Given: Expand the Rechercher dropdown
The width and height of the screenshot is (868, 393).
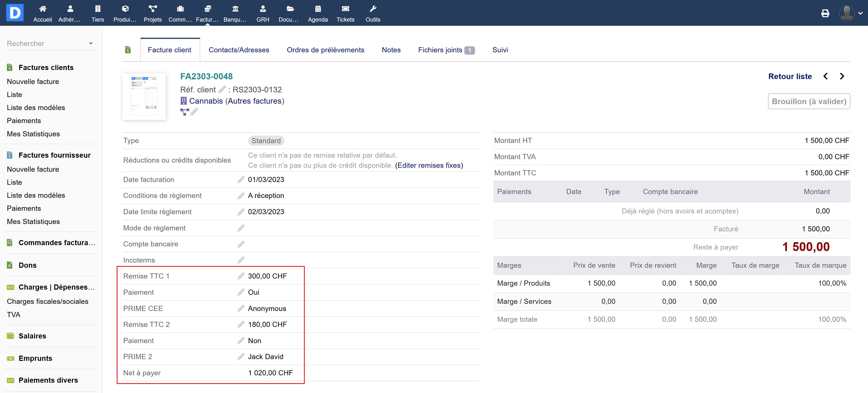Looking at the screenshot, I should point(91,44).
